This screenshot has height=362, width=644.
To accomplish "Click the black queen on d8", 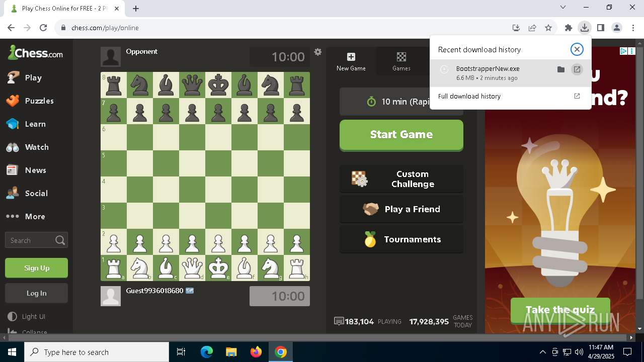I will pyautogui.click(x=192, y=85).
